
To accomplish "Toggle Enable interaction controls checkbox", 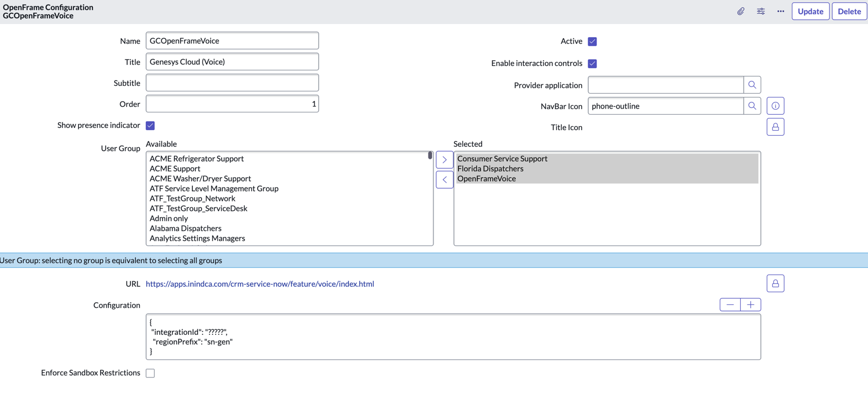I will tap(592, 64).
